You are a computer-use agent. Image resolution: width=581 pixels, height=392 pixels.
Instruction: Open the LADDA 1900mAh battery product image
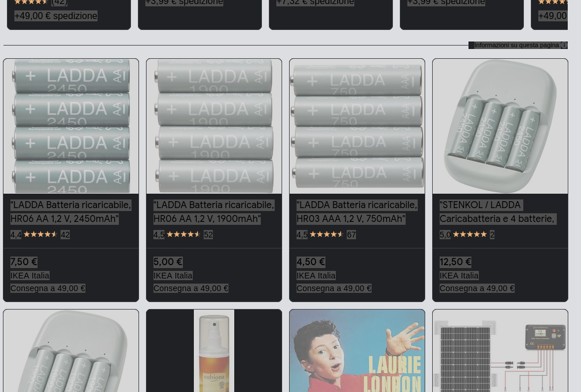point(214,126)
